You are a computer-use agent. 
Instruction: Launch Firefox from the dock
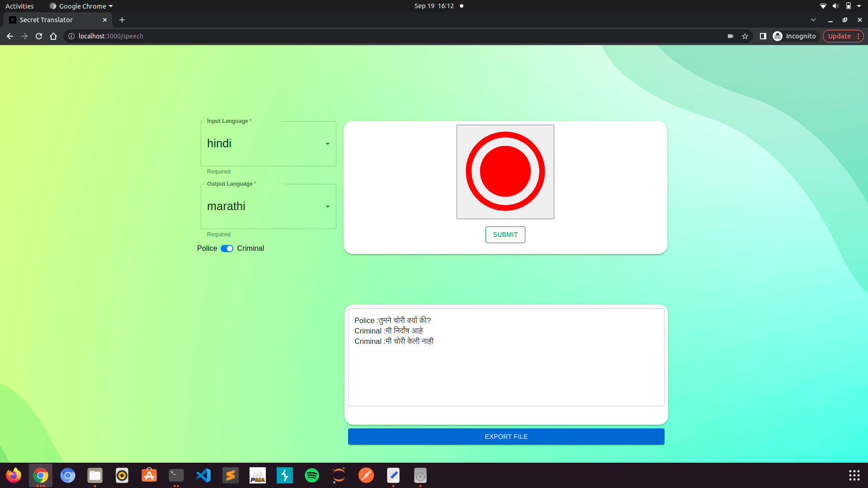[14, 475]
